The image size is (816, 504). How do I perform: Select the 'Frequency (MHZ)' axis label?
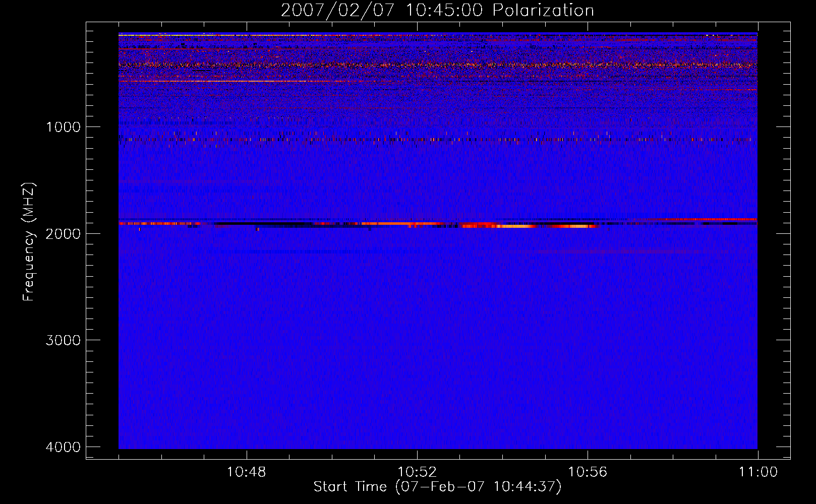[x=29, y=242]
